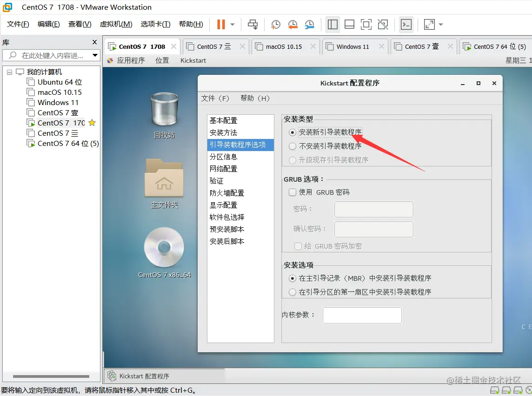The image size is (532, 396).
Task: Click the 内核参数 input field
Action: pyautogui.click(x=362, y=315)
